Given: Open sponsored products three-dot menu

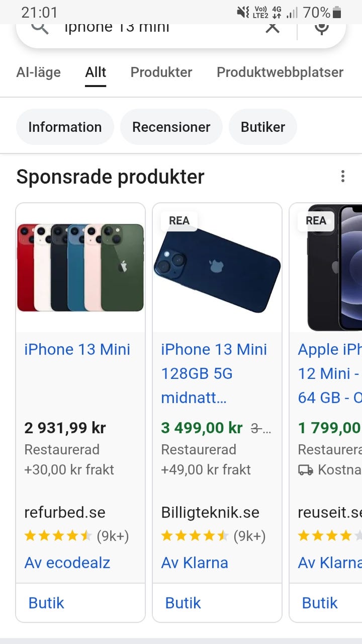Looking at the screenshot, I should coord(343,177).
